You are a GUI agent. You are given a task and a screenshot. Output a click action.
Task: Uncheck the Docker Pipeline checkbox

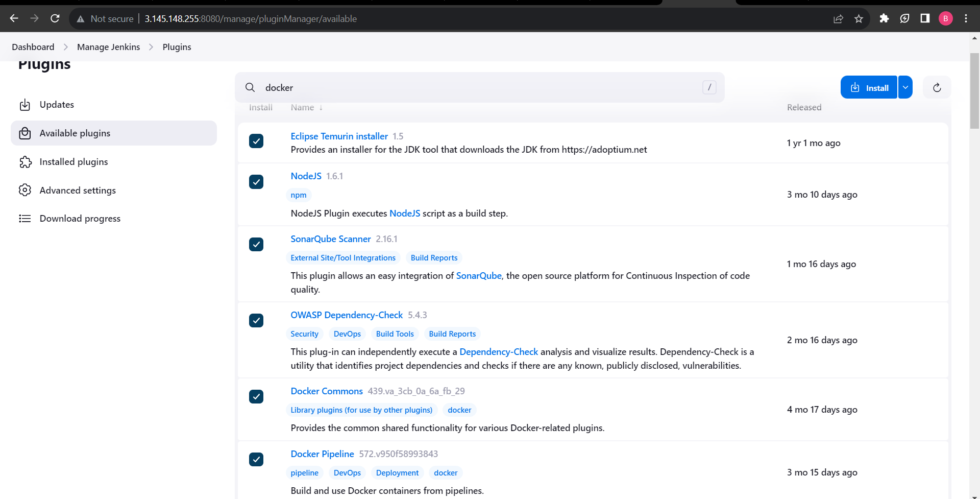pos(256,459)
